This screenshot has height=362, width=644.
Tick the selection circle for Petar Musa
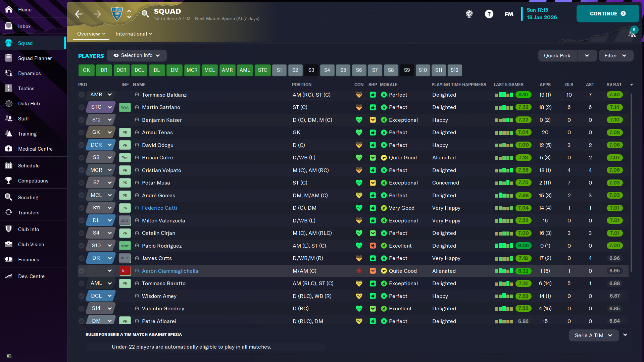click(x=82, y=183)
